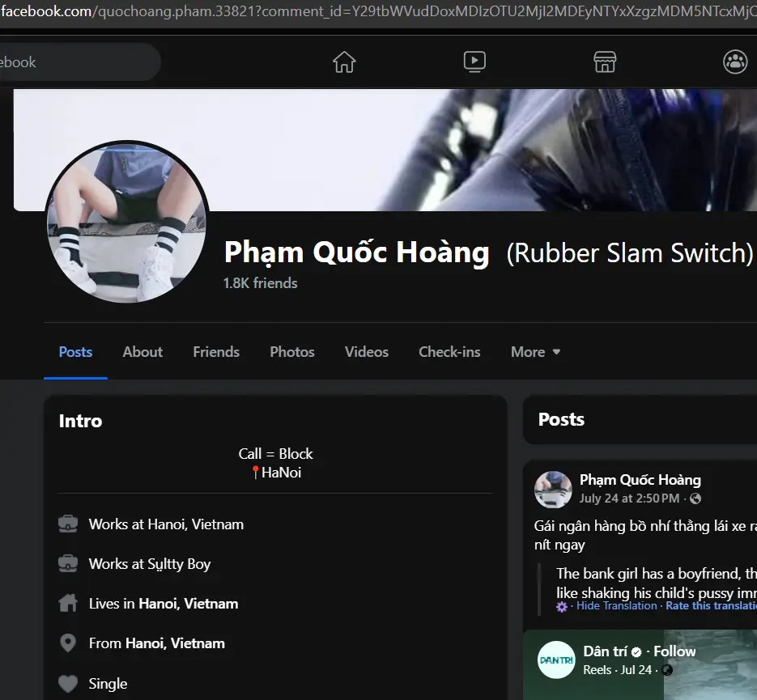
Task: Click the 1.8K friends link
Action: (x=260, y=282)
